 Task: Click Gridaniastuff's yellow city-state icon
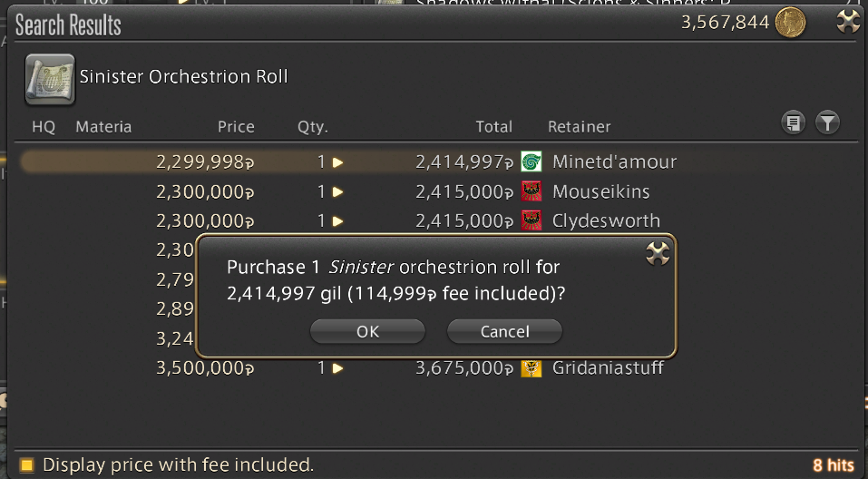[532, 367]
